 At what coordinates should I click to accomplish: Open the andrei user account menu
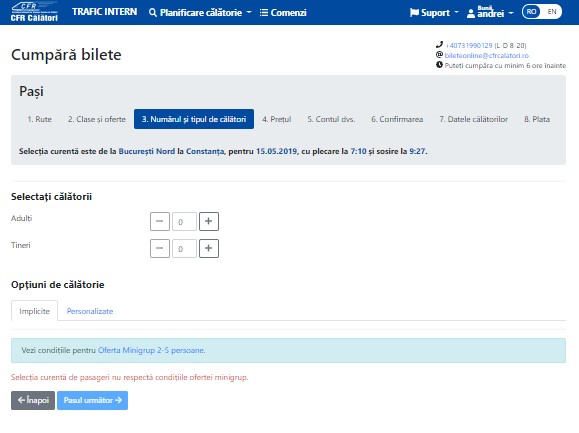pyautogui.click(x=490, y=13)
